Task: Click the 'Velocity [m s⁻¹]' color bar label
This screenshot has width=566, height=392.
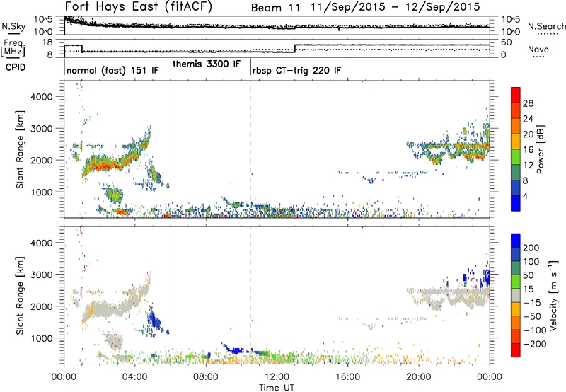Action: [x=553, y=295]
